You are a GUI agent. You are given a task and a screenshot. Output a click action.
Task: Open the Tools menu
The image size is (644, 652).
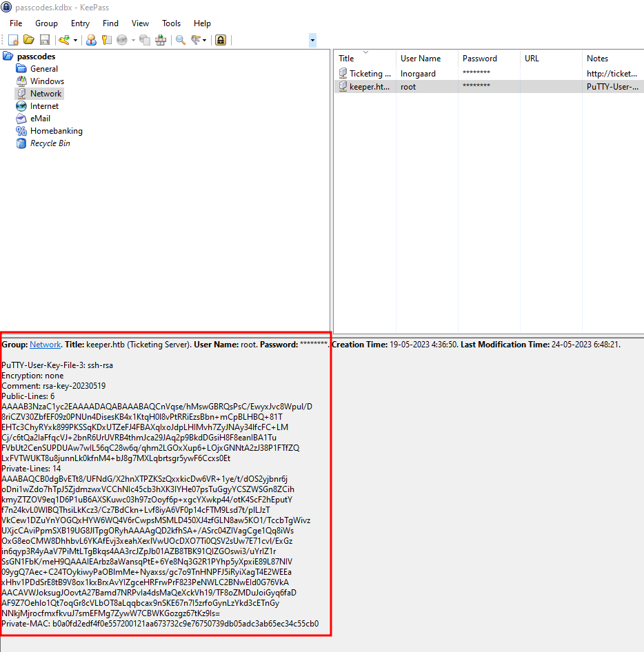click(x=172, y=23)
